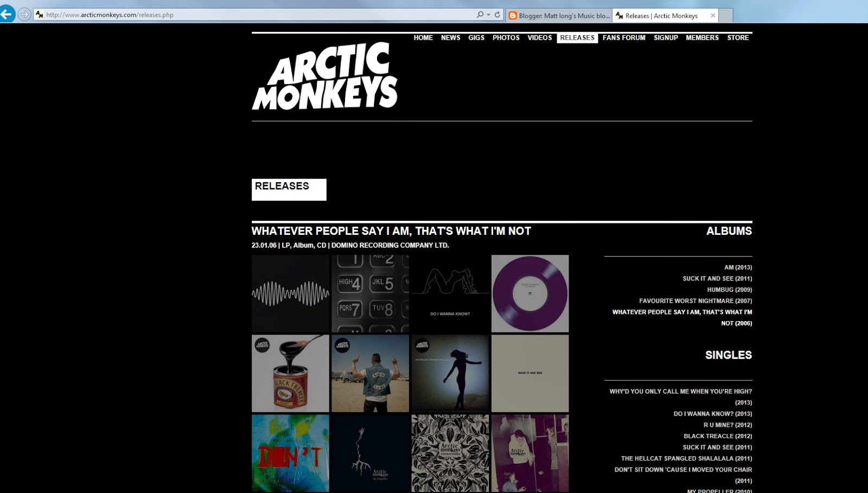Viewport: 868px width, 493px height.
Task: Open the FANS FORUM menu item
Action: pos(624,38)
